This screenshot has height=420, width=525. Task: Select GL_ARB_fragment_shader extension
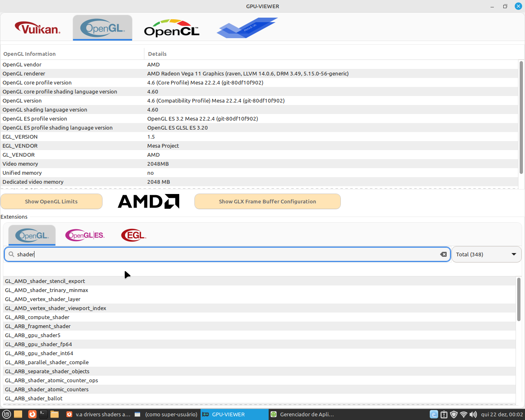coord(259,326)
